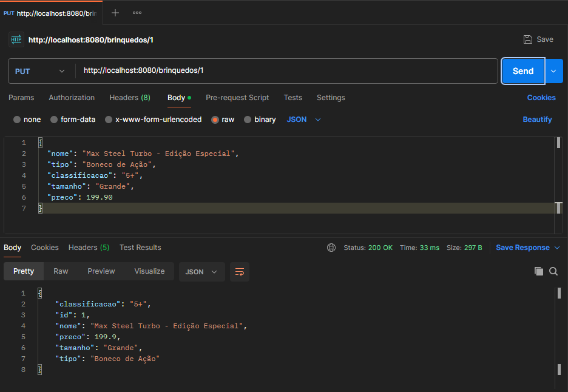Switch response view to Preview
Screen dimensions: 568x392
pos(101,271)
